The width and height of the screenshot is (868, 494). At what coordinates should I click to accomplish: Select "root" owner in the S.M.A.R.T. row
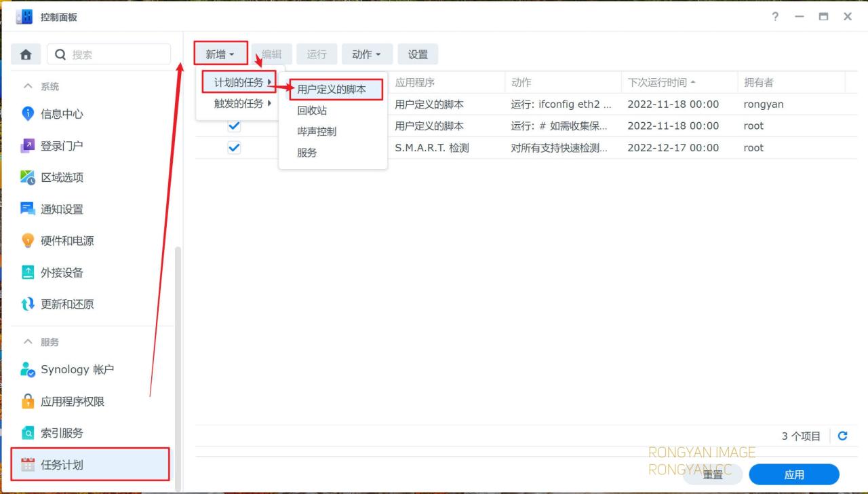point(754,148)
